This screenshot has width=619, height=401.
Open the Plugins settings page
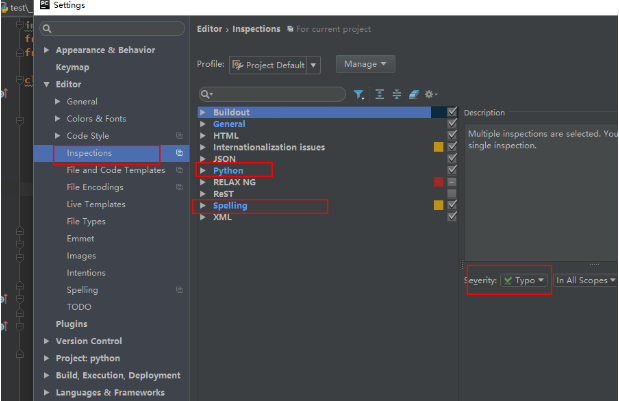tap(71, 324)
